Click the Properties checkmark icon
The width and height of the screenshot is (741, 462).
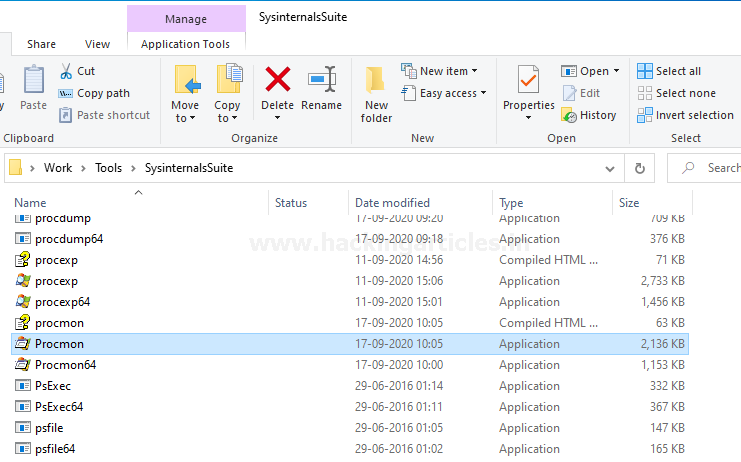[x=528, y=79]
